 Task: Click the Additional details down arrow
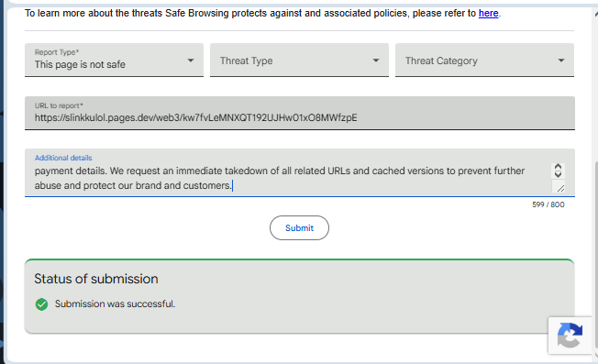(x=558, y=174)
